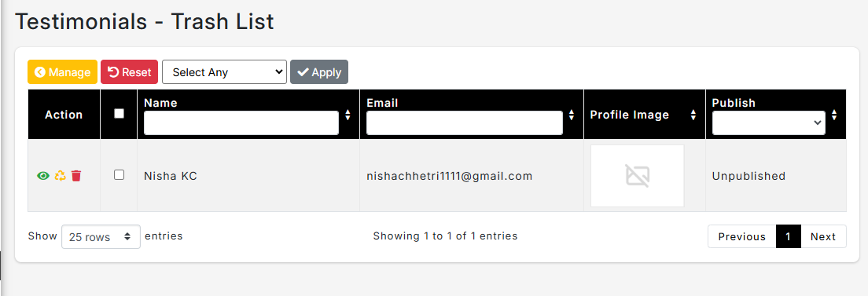The image size is (868, 296).
Task: Tick the select-all checkbox in header
Action: coord(119,113)
